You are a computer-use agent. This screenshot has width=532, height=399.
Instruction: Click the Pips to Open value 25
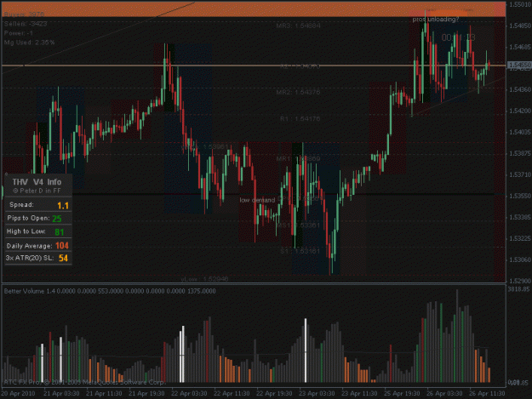pyautogui.click(x=57, y=219)
